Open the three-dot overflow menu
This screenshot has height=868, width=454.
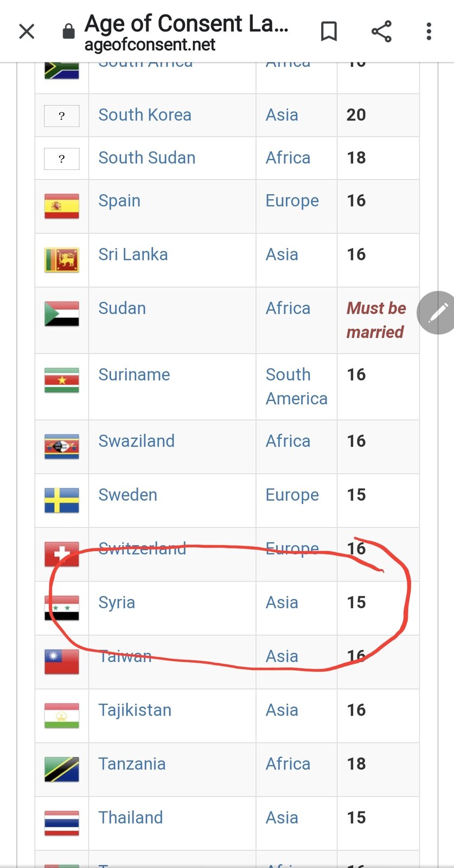(x=429, y=31)
